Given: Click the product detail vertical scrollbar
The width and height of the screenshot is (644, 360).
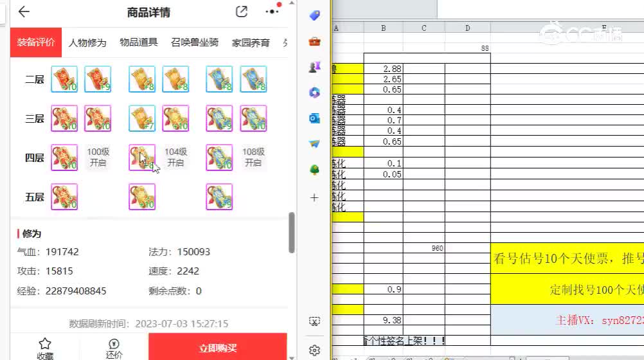Looking at the screenshot, I should point(292,233).
